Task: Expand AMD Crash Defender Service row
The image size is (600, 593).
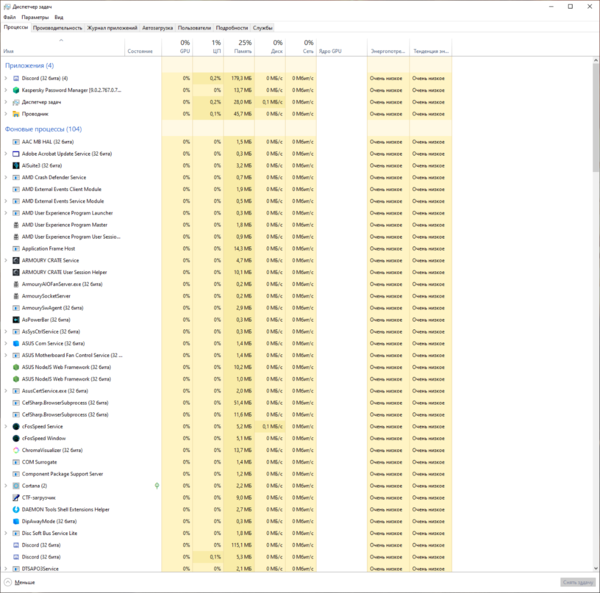Action: pos(6,178)
